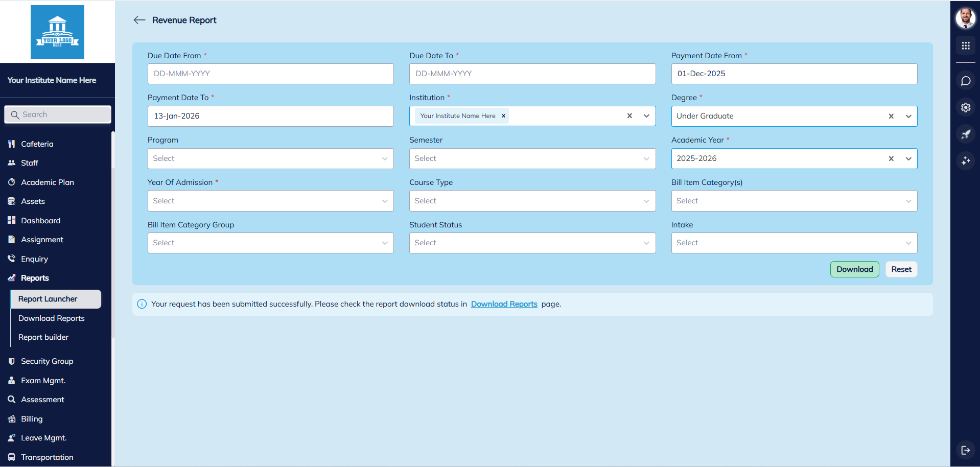This screenshot has width=980, height=467.
Task: Remove the Your Institute Name Here chip
Action: pyautogui.click(x=503, y=115)
